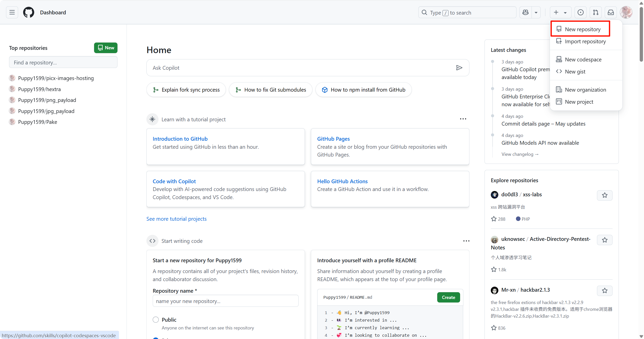This screenshot has width=644, height=339.
Task: Open Puppy1599/picx-images-hosting repository
Action: click(56, 78)
